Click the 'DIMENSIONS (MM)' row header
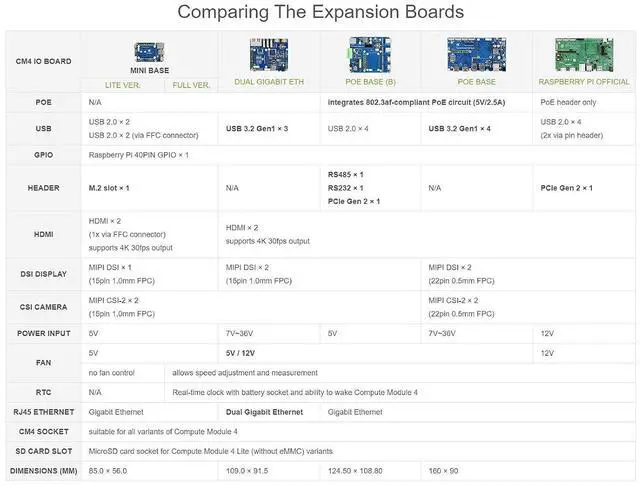This screenshot has width=640, height=485. 43,471
